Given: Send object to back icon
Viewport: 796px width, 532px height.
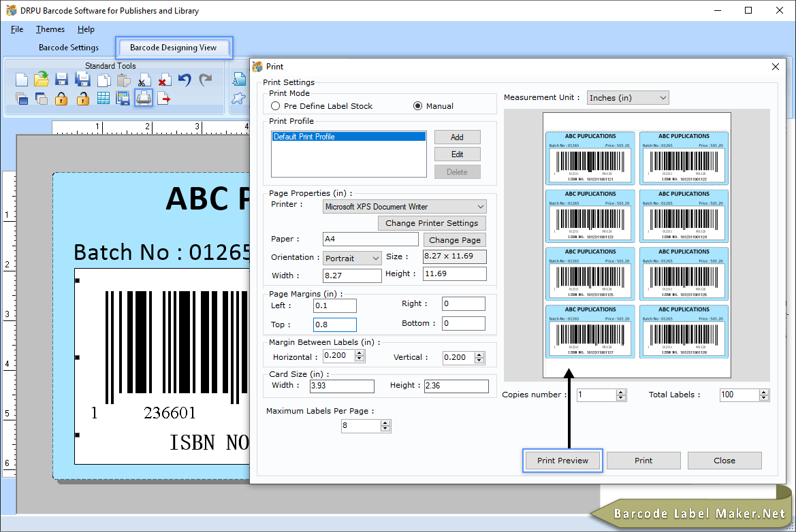Looking at the screenshot, I should click(41, 99).
